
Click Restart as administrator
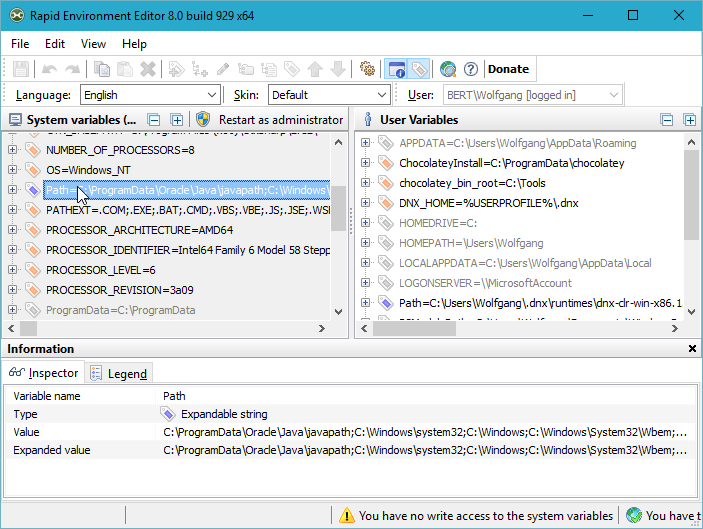pos(281,120)
